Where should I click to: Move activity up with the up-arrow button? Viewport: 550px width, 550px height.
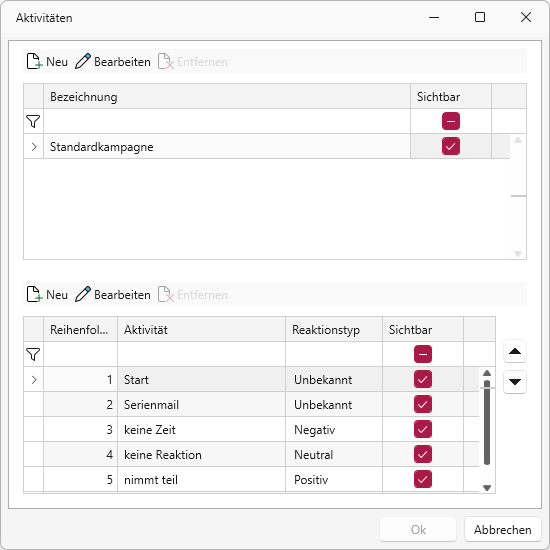click(515, 351)
